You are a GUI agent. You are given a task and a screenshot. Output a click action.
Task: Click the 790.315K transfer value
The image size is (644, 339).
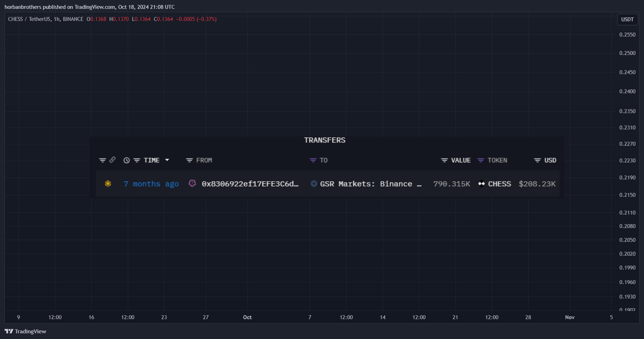click(x=452, y=184)
